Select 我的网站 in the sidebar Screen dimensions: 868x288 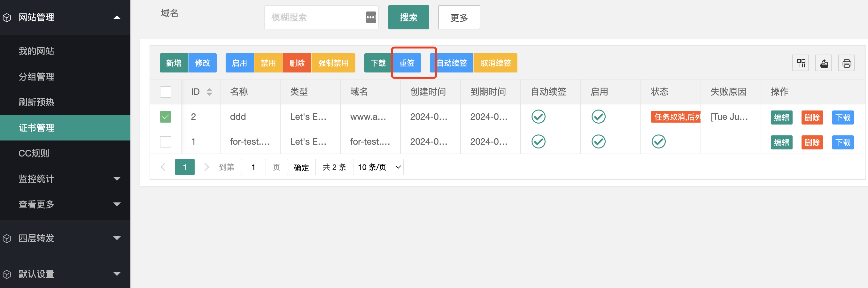pyautogui.click(x=36, y=51)
